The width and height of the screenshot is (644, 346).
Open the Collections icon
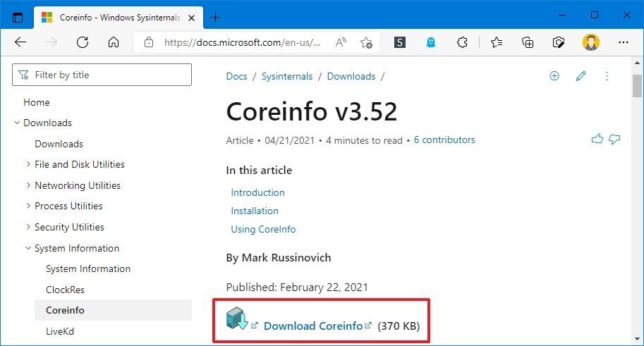(x=528, y=42)
